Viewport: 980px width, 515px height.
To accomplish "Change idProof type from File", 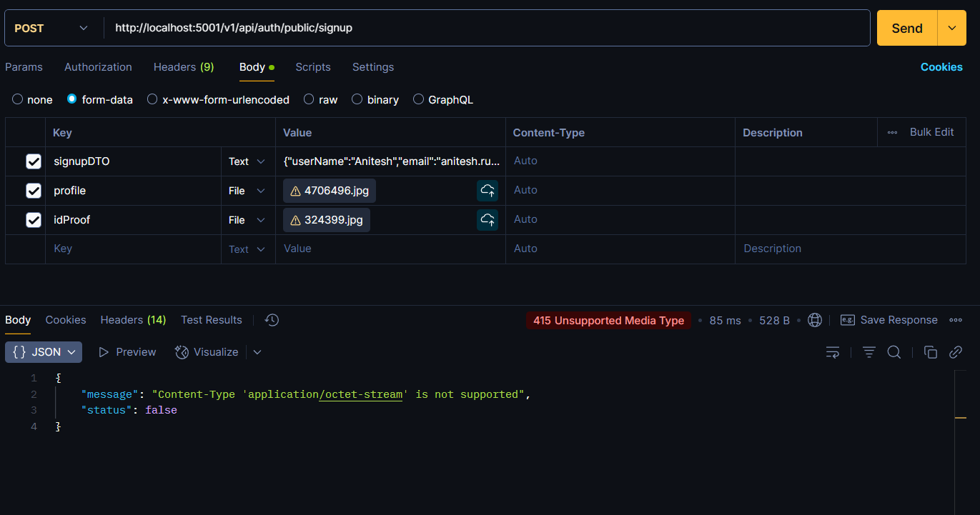I will pos(247,220).
